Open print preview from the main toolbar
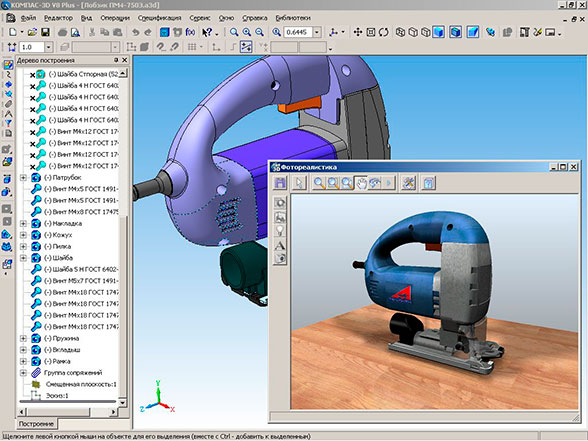Screen dimensions: 588x441 click(75, 32)
